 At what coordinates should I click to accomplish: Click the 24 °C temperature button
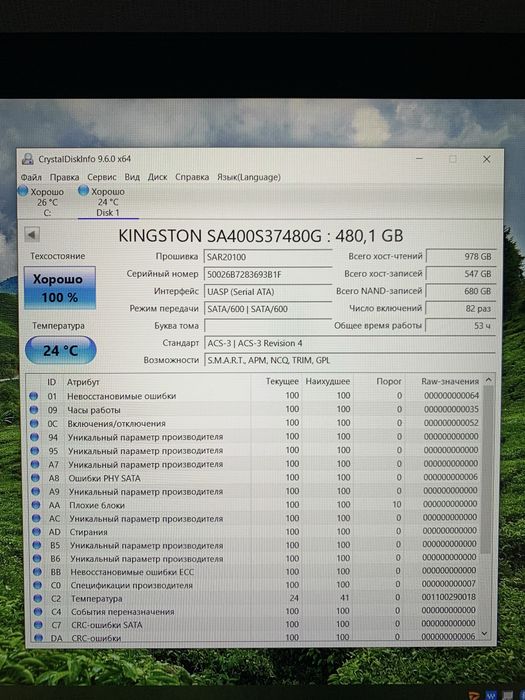pos(60,350)
